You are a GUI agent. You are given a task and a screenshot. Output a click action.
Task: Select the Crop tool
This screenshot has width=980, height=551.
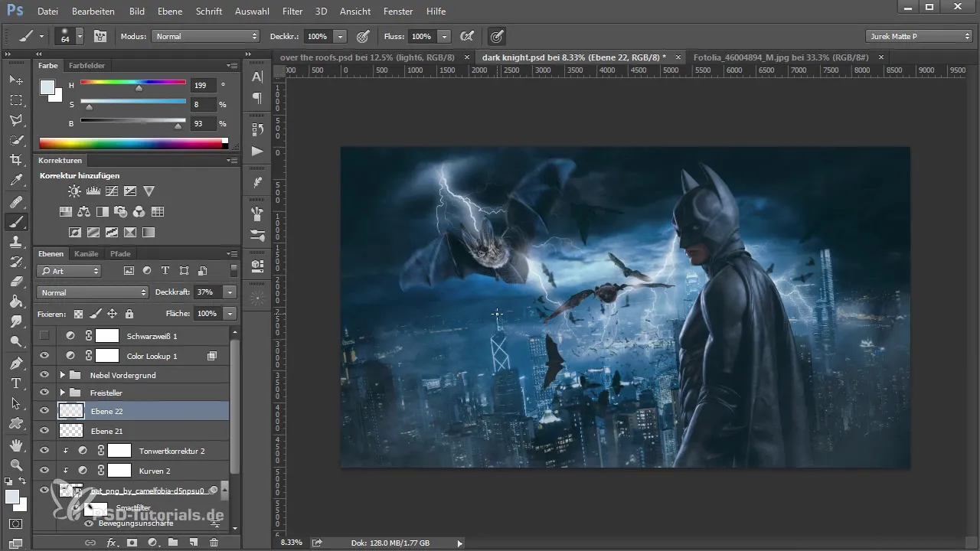coord(15,160)
